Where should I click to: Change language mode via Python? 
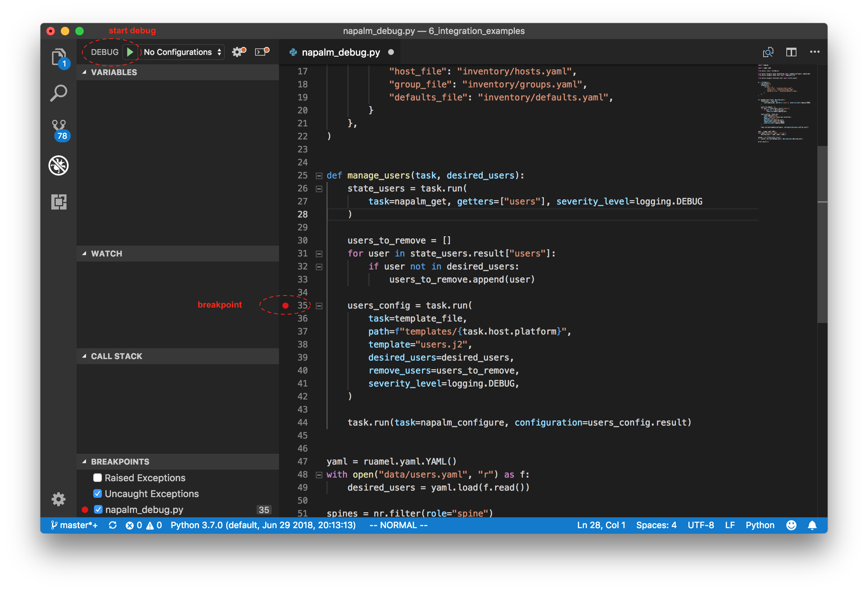[760, 525]
